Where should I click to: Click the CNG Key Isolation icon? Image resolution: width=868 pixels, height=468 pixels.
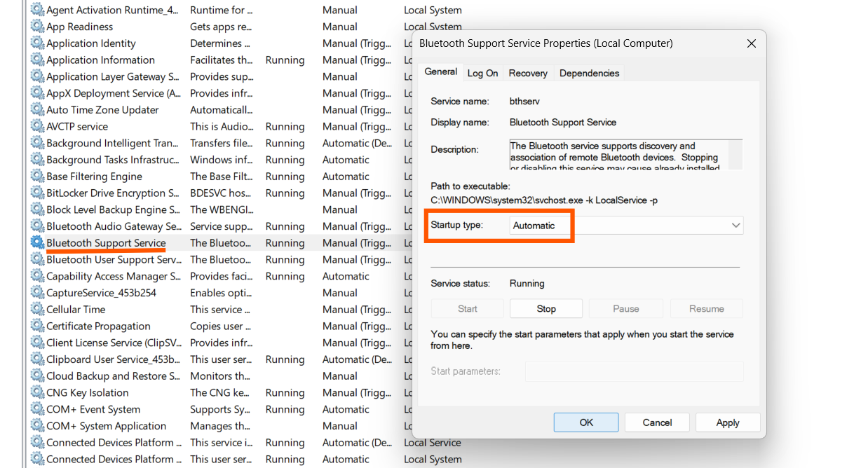tap(36, 392)
